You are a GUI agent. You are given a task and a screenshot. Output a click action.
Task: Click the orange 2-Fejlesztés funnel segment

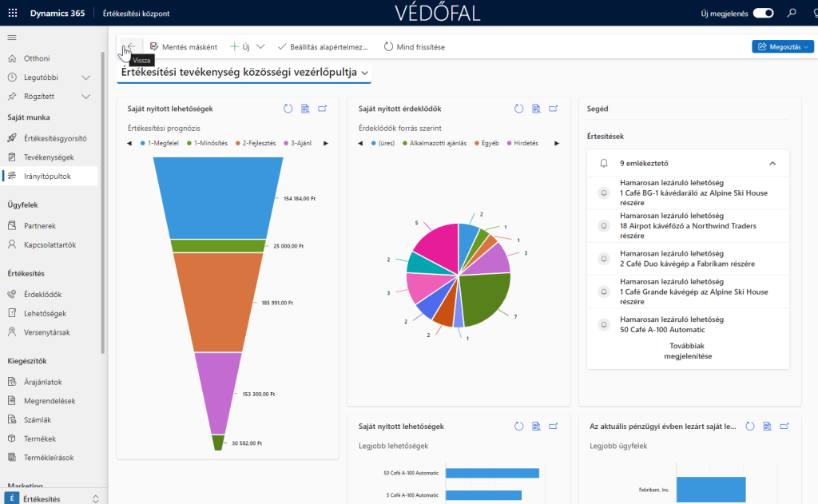[x=218, y=302]
